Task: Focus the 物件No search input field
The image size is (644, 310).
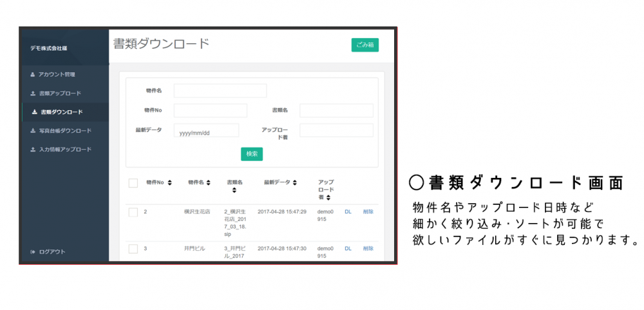Action: coord(211,111)
